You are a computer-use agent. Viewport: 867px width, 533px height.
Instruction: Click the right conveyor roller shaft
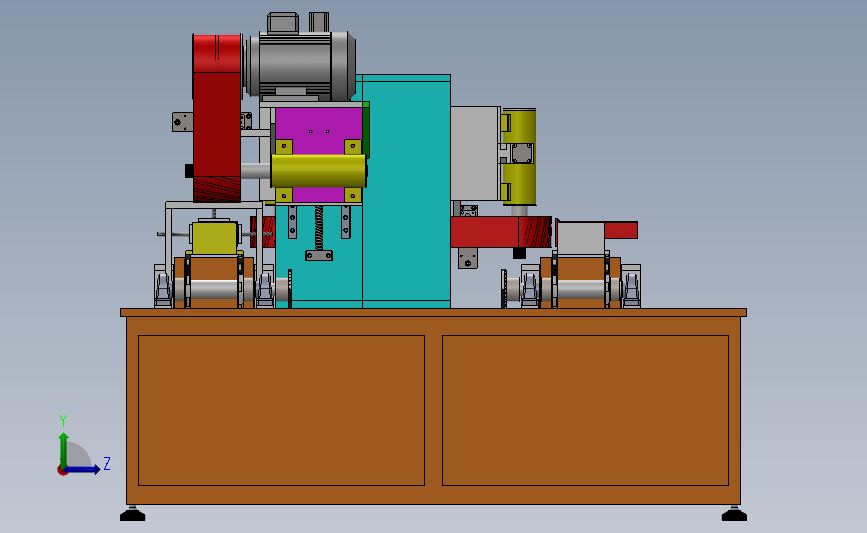(x=581, y=289)
